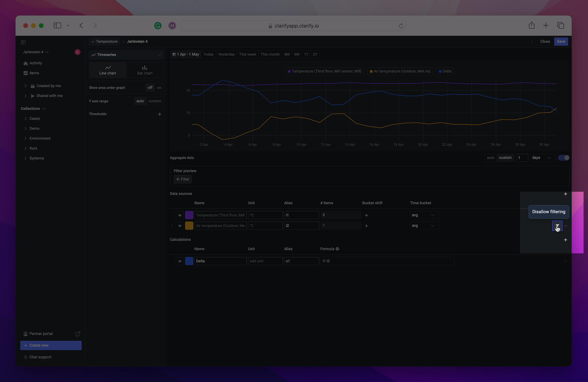Add a new calculation with plus icon

tap(566, 240)
